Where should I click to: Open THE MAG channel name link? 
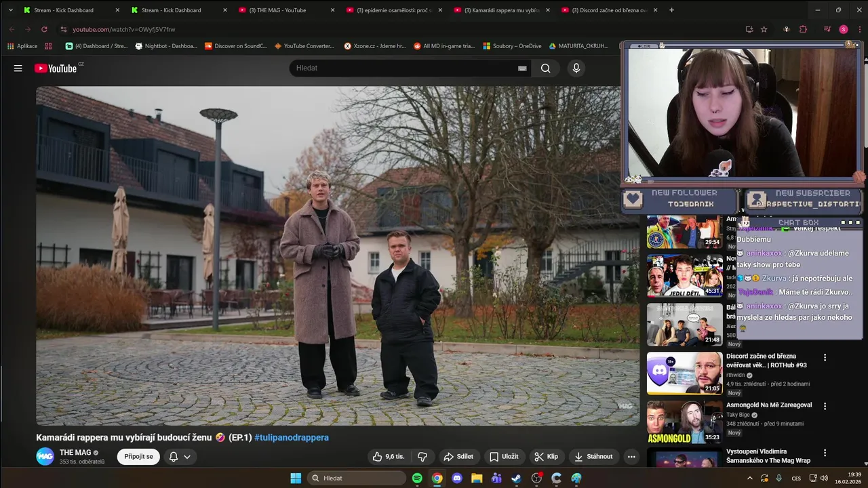click(x=75, y=453)
